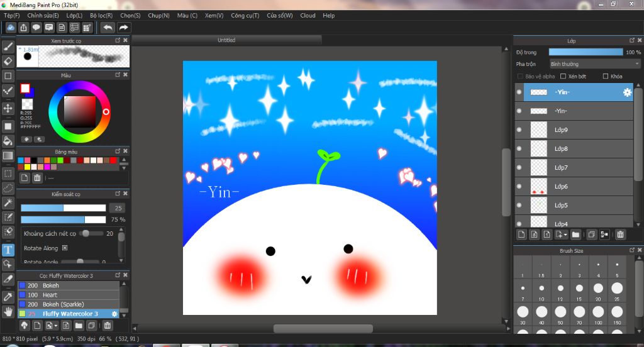Open the Cloud menu
This screenshot has height=347, width=644.
pos(308,16)
